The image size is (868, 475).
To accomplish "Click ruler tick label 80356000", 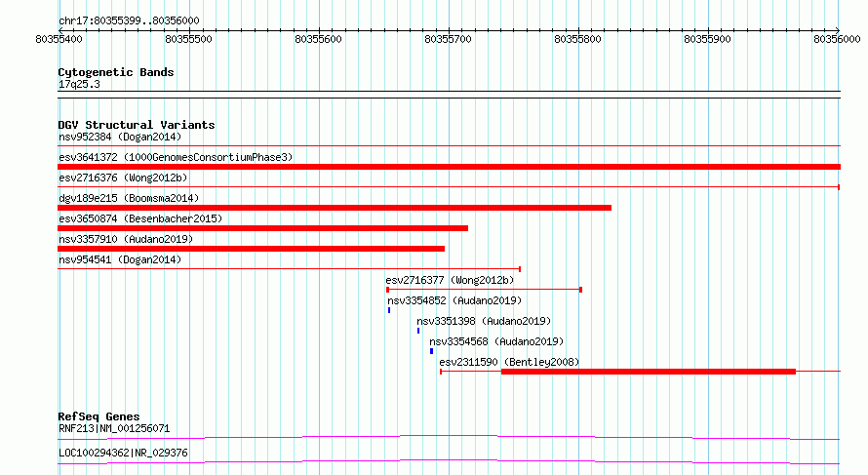I will pyautogui.click(x=837, y=39).
